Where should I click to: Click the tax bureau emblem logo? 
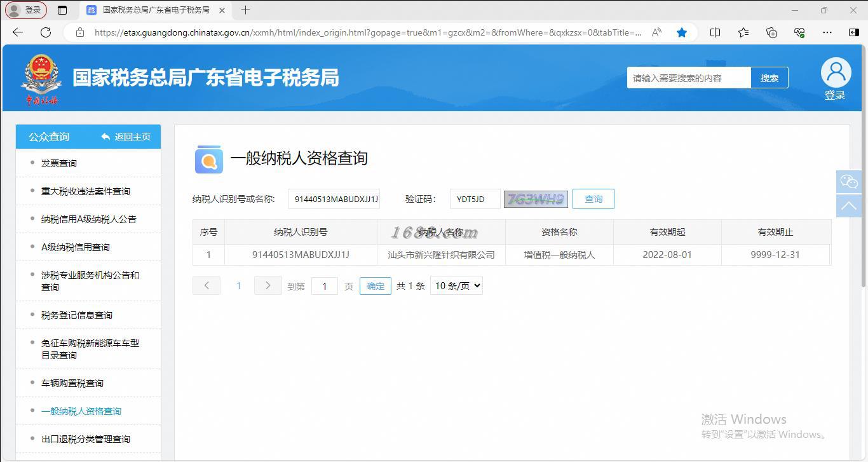click(41, 79)
